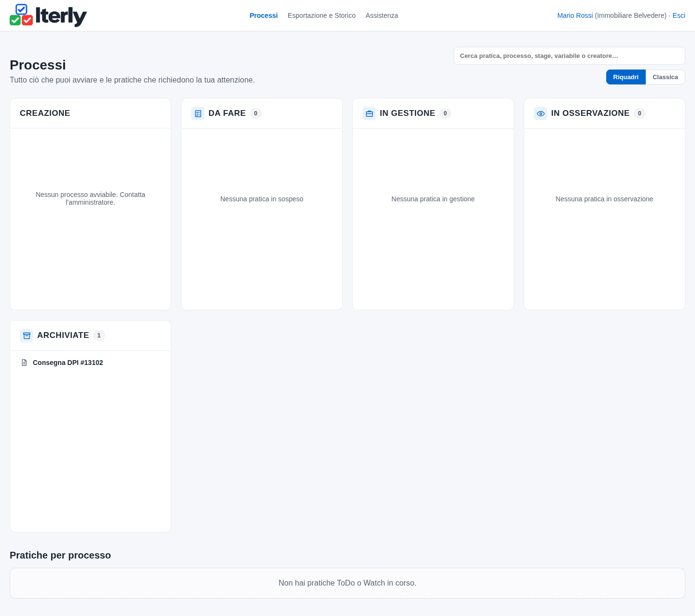The height and width of the screenshot is (616, 695).
Task: Click the In Osservazione eye icon
Action: point(541,113)
